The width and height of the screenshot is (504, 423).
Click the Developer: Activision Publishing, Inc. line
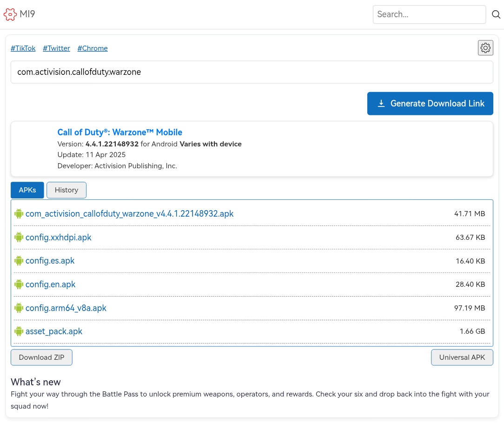(117, 166)
